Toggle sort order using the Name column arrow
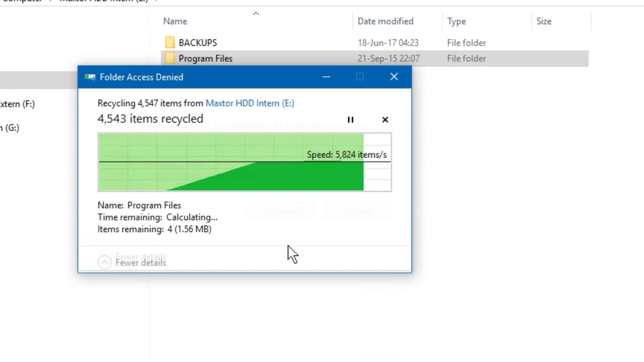 [x=256, y=14]
